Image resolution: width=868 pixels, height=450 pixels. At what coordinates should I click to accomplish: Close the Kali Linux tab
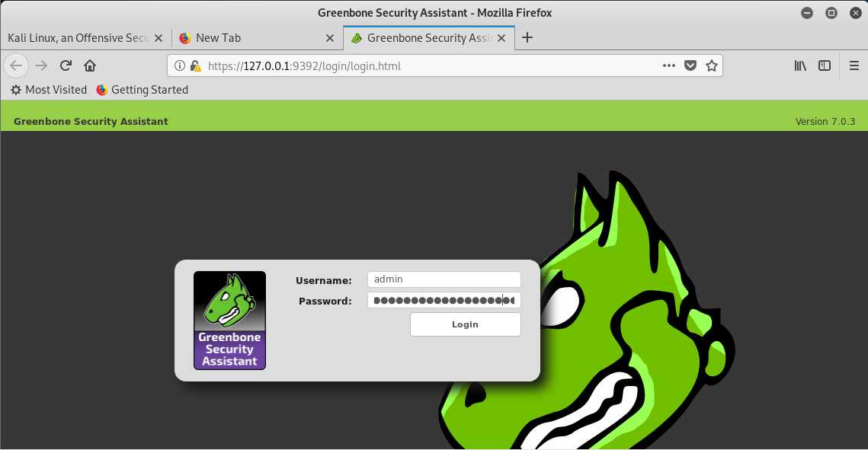pyautogui.click(x=159, y=38)
